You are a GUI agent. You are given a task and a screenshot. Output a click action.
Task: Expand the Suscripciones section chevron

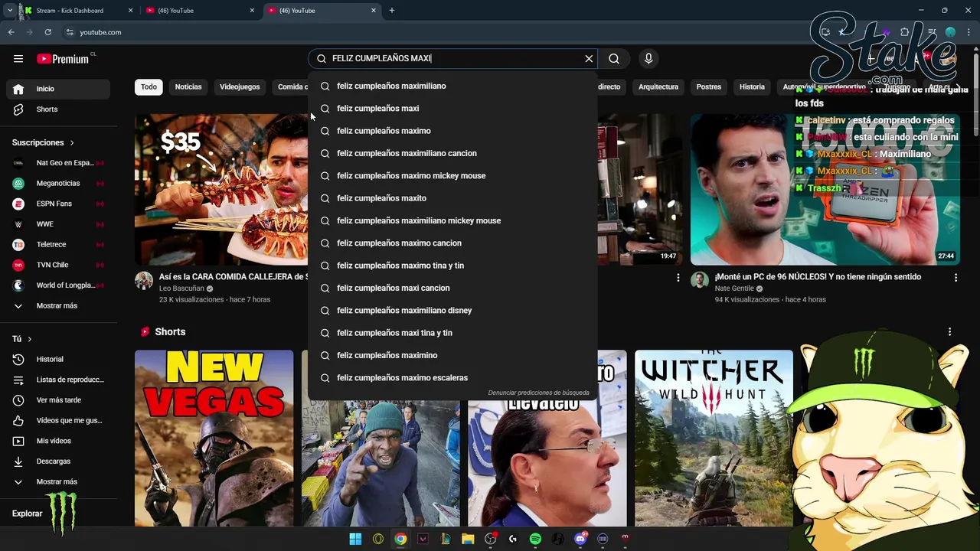coord(72,143)
